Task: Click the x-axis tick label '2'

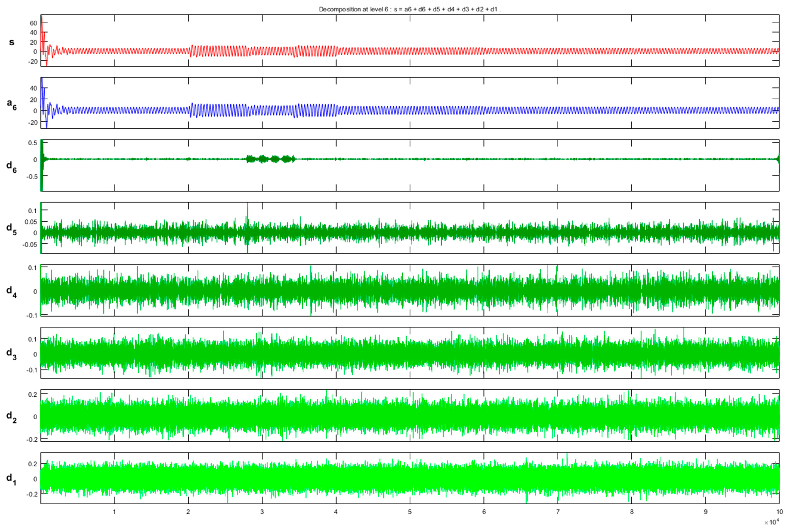Action: click(x=188, y=512)
